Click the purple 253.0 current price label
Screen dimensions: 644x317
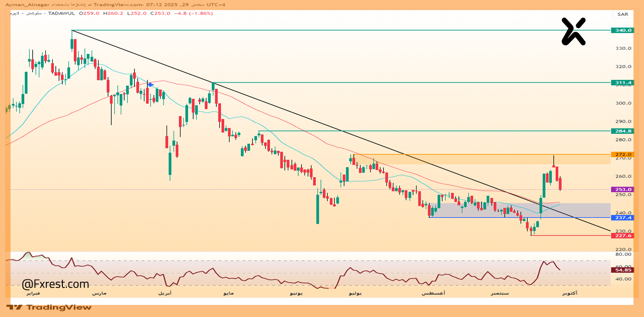622,190
